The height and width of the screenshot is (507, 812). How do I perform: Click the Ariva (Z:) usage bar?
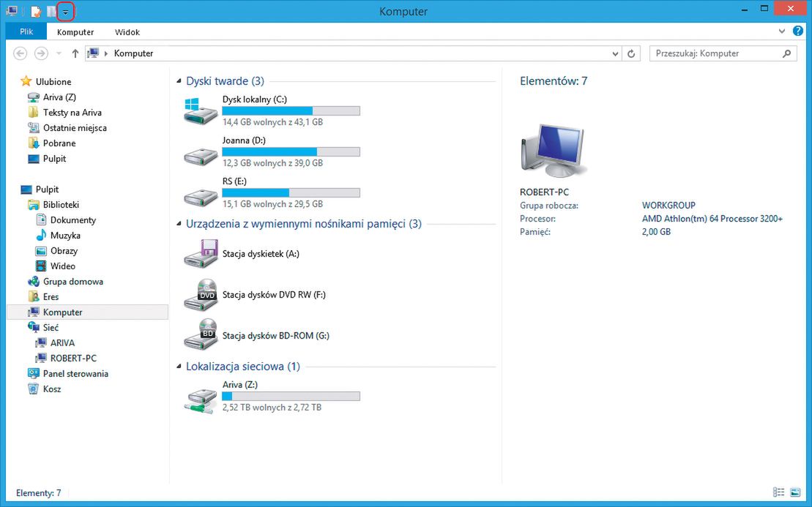pyautogui.click(x=291, y=397)
